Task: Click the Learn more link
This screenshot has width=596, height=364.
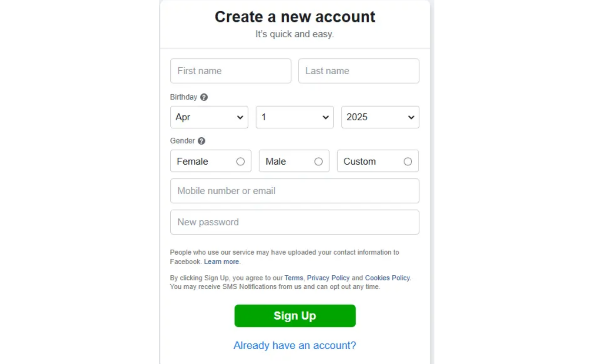Action: coord(221,261)
